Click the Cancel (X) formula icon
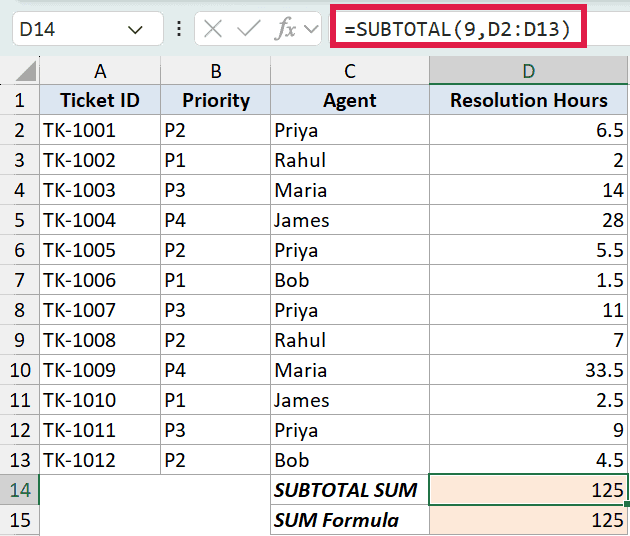 coord(213,29)
